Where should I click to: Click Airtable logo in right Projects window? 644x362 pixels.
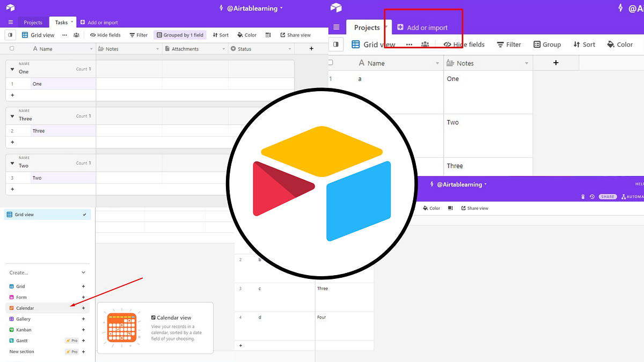336,8
